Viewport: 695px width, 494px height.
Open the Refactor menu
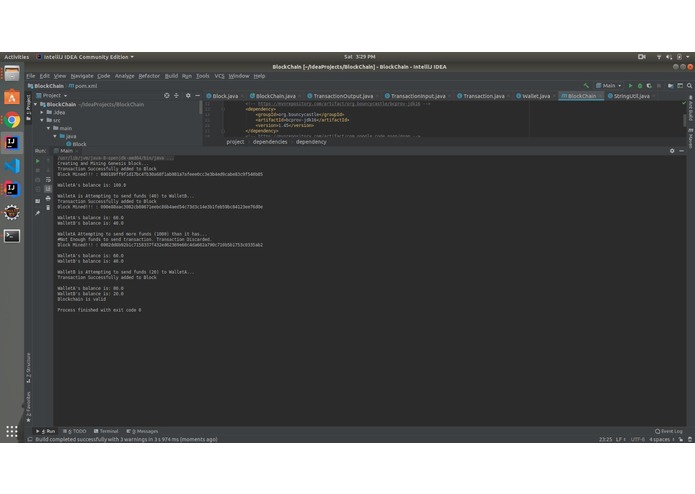pos(149,76)
